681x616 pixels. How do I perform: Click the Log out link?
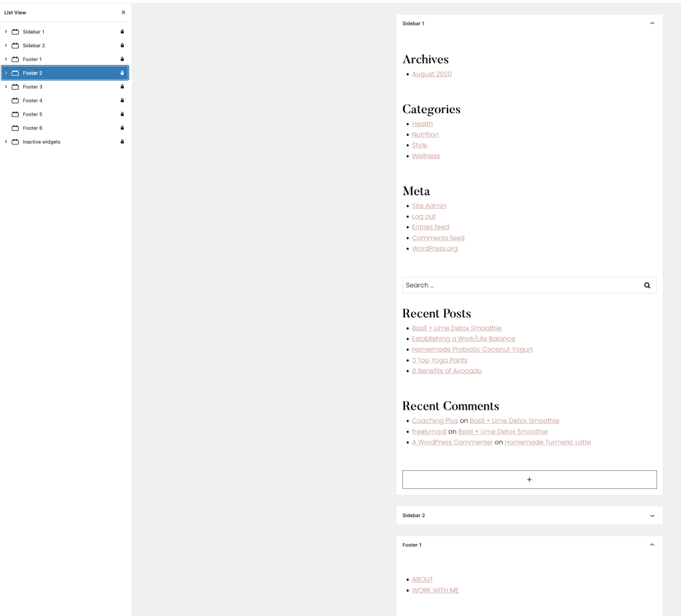(424, 217)
